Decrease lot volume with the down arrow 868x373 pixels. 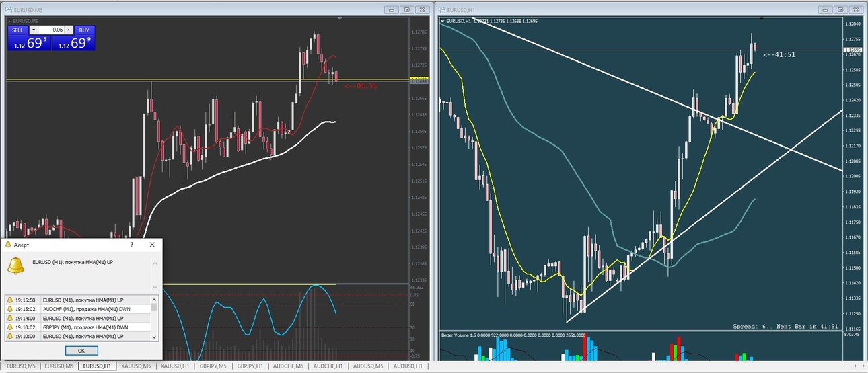34,30
